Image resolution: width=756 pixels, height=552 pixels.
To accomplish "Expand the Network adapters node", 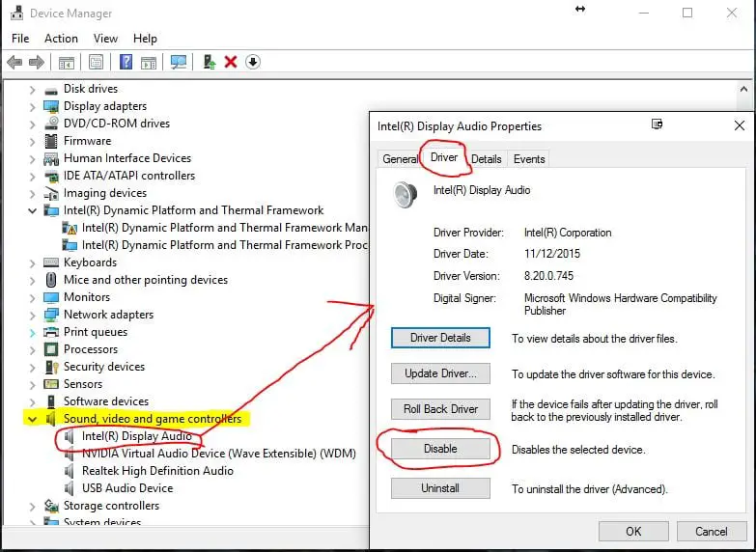I will pos(32,316).
